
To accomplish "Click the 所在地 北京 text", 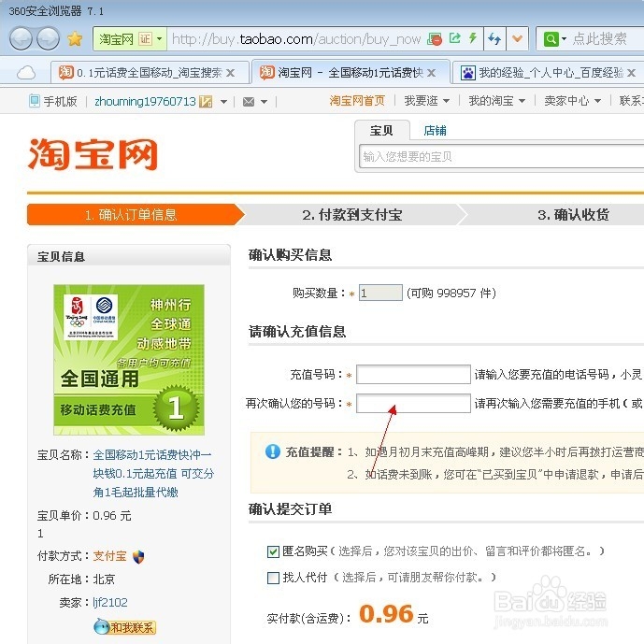I will click(81, 580).
